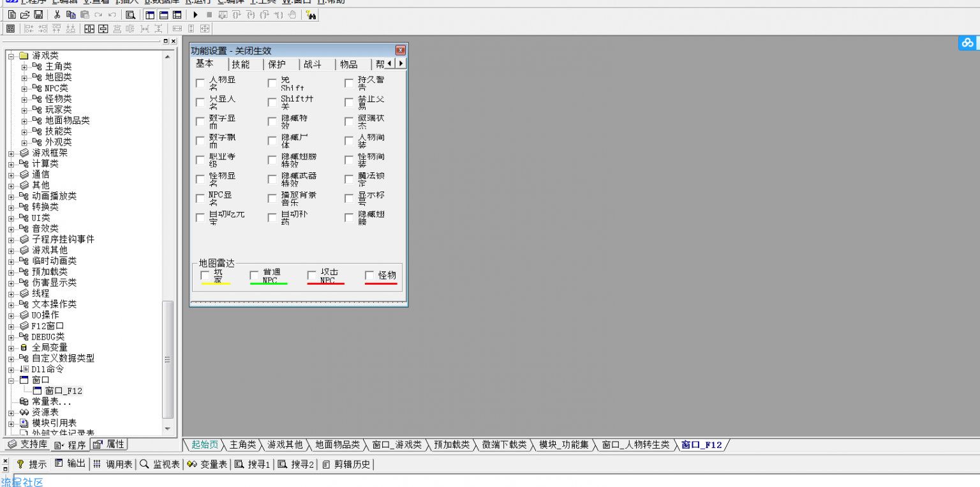Collapse the 窗口 tree node
Viewport: 980px width, 487px height.
point(11,380)
